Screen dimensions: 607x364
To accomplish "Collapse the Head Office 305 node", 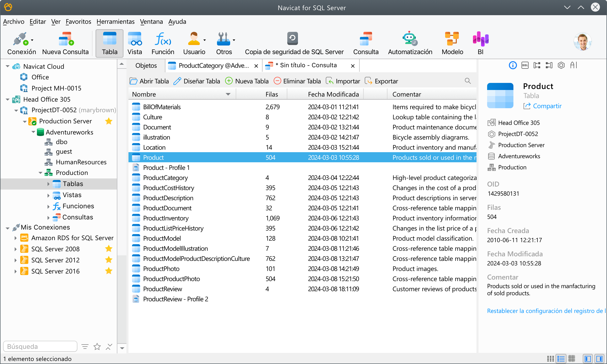I will point(8,99).
